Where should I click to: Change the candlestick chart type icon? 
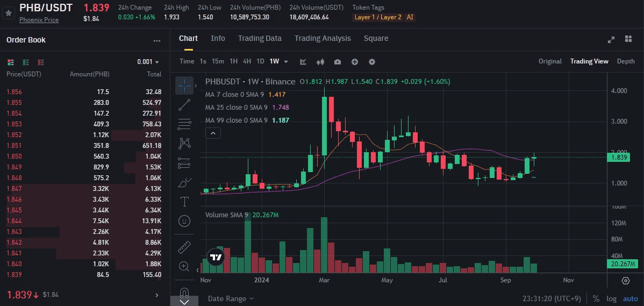pos(320,62)
